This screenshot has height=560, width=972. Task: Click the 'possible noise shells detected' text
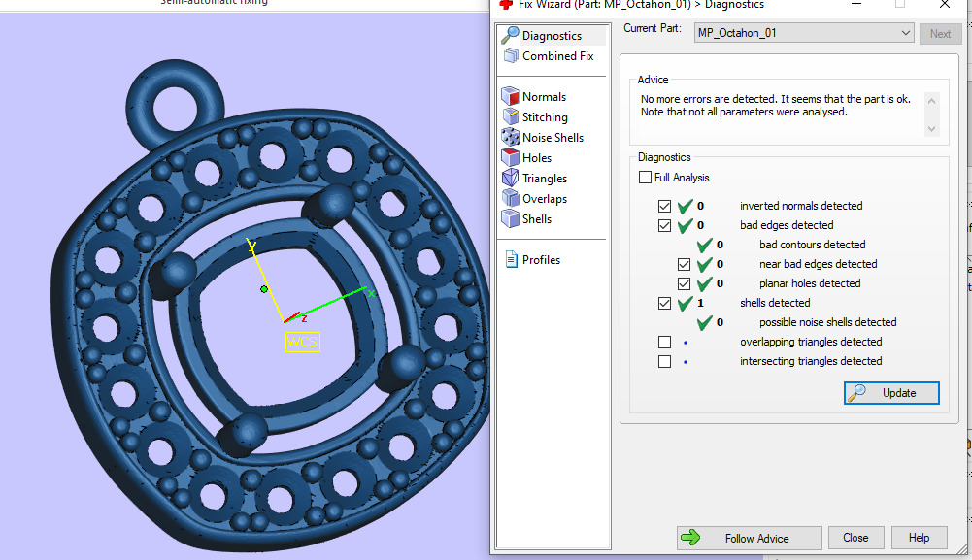tap(827, 322)
